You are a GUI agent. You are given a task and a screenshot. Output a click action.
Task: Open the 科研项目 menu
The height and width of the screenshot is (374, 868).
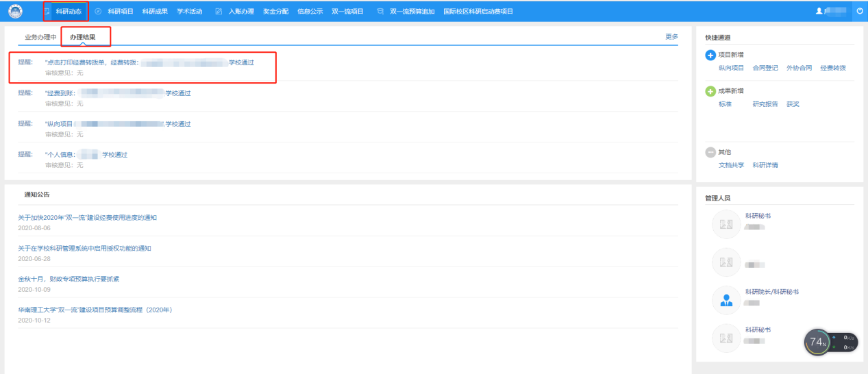(121, 12)
